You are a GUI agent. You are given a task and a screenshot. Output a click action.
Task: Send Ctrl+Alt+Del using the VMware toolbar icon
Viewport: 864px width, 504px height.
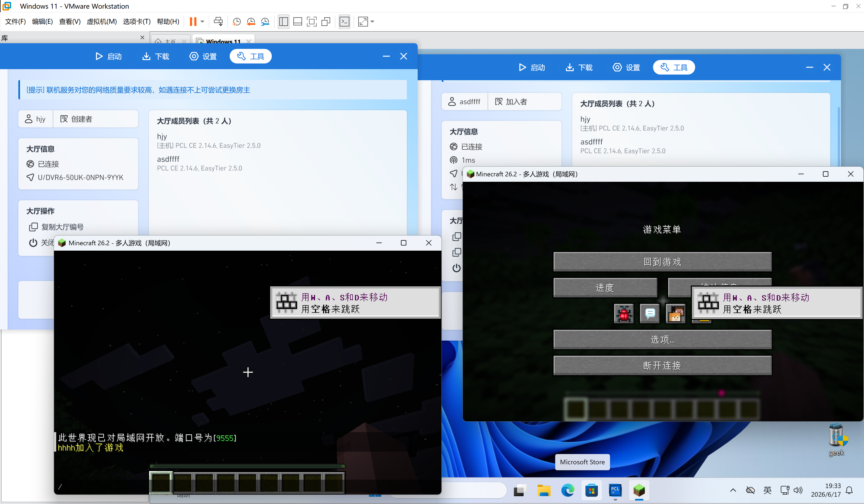[x=218, y=22]
